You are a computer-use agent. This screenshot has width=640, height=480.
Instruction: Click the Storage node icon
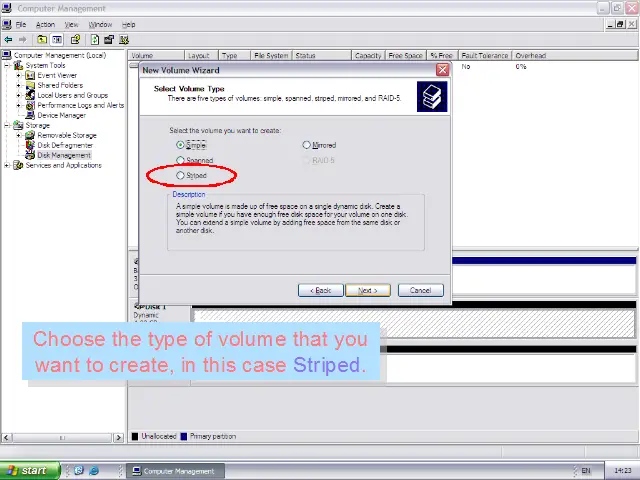tap(18, 125)
